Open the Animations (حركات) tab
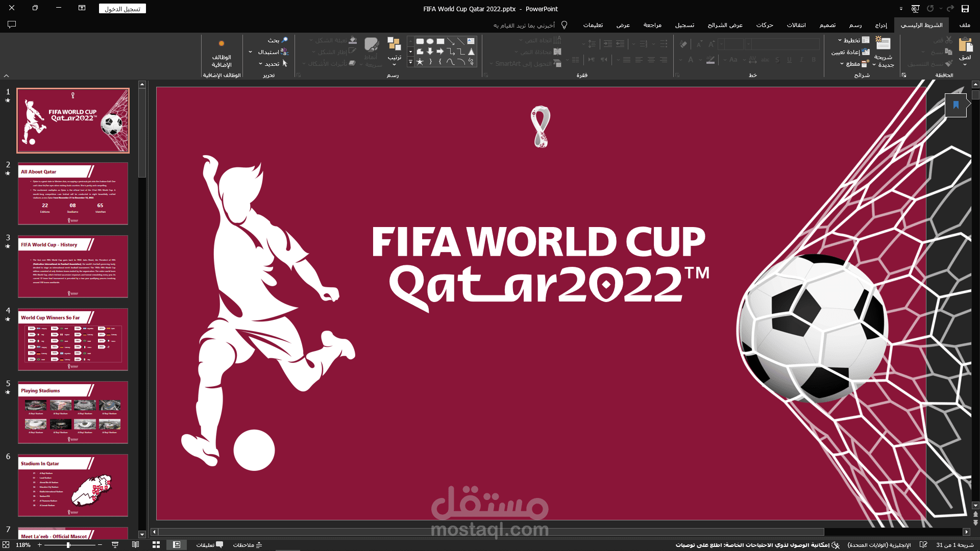 click(765, 25)
